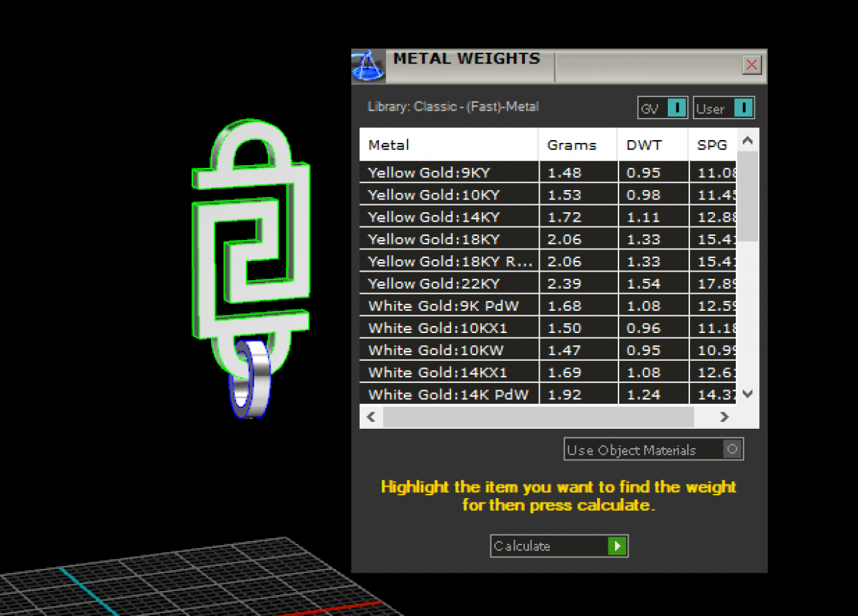Toggle the GV library switch
This screenshot has width=858, height=616.
[x=663, y=108]
